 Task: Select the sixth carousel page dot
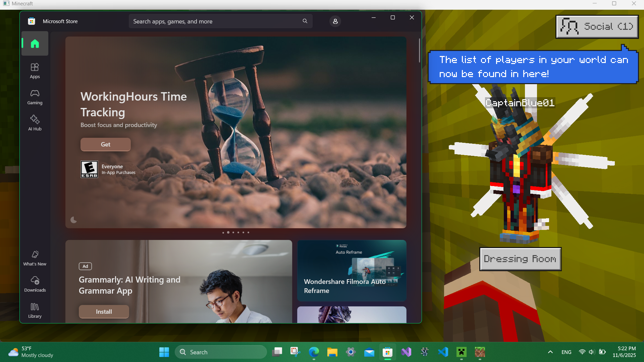pyautogui.click(x=248, y=233)
